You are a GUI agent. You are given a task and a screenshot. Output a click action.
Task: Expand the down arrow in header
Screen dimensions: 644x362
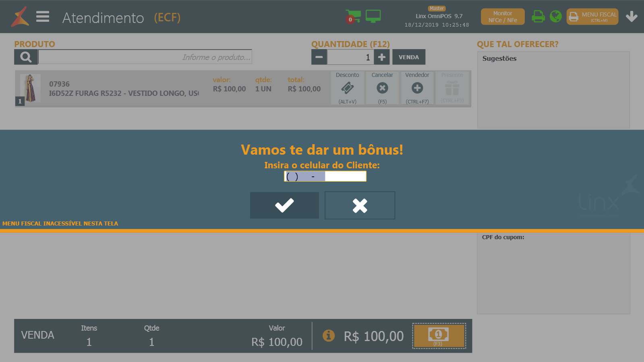pyautogui.click(x=631, y=17)
